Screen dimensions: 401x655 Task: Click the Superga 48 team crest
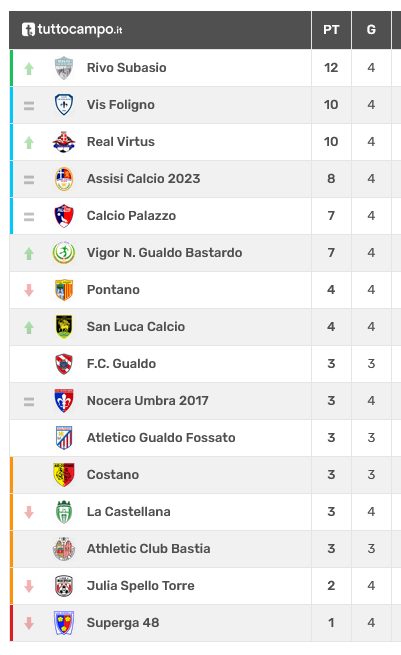click(x=64, y=623)
